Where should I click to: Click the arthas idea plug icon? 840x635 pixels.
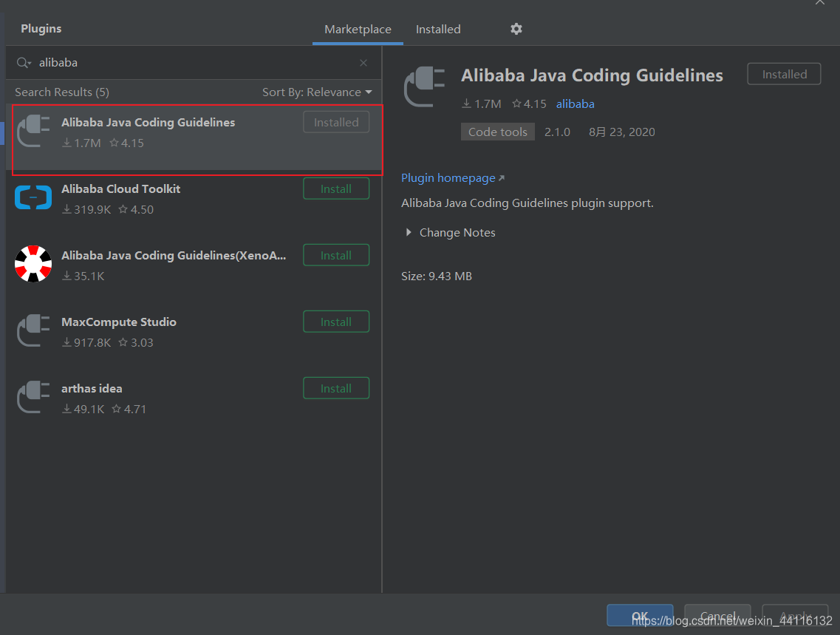point(33,396)
